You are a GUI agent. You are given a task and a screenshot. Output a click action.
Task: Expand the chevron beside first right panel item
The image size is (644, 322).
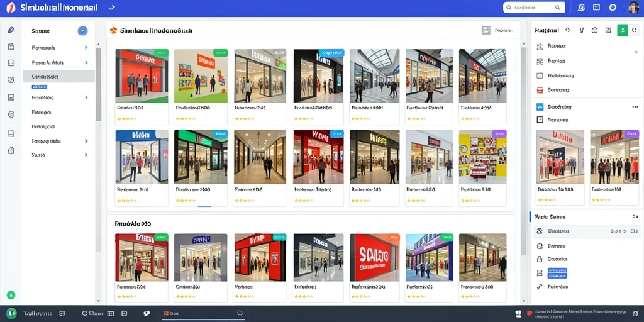point(636,53)
